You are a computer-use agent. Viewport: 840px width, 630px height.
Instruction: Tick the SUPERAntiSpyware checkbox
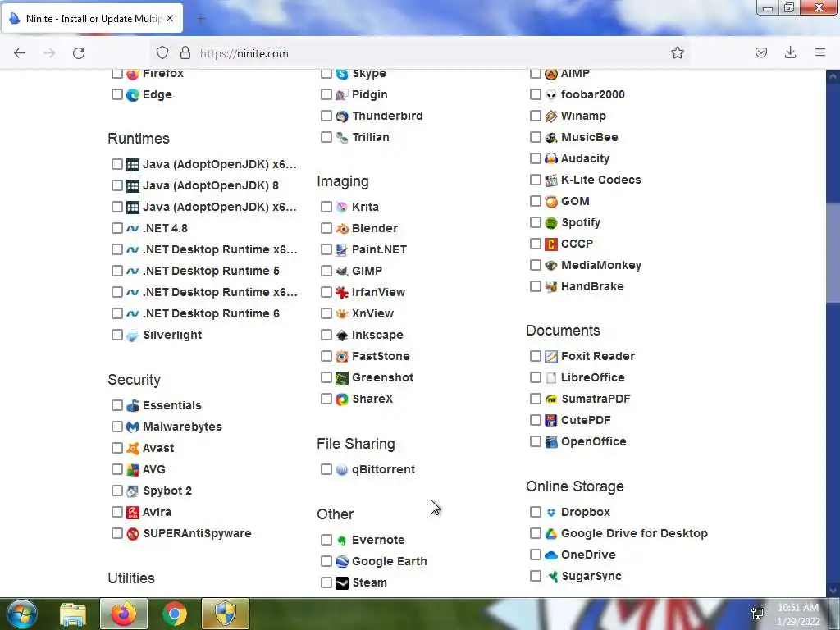click(116, 533)
